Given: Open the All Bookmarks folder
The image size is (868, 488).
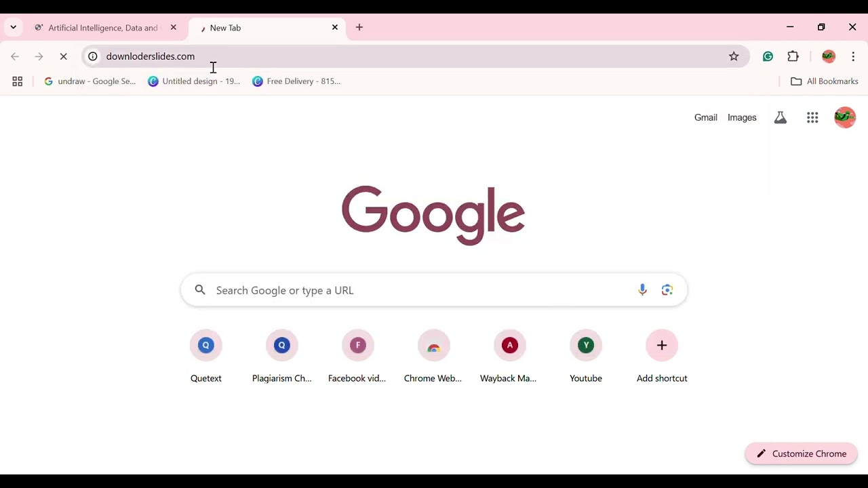Looking at the screenshot, I should coord(825,81).
